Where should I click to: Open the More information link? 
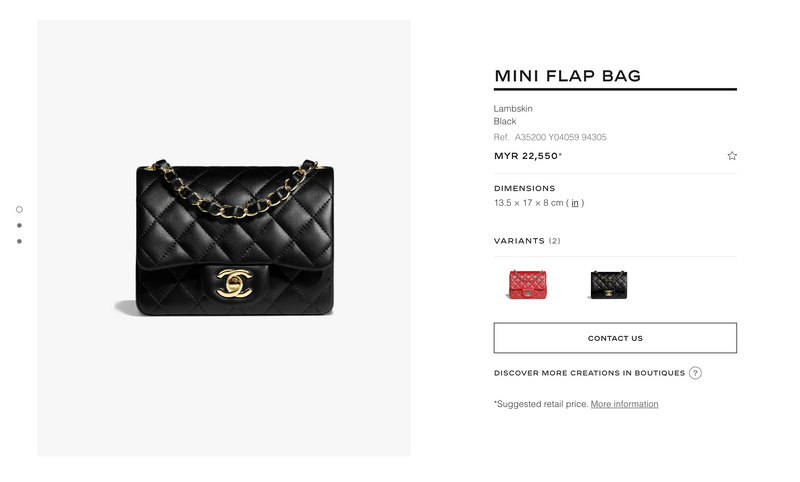tap(624, 404)
